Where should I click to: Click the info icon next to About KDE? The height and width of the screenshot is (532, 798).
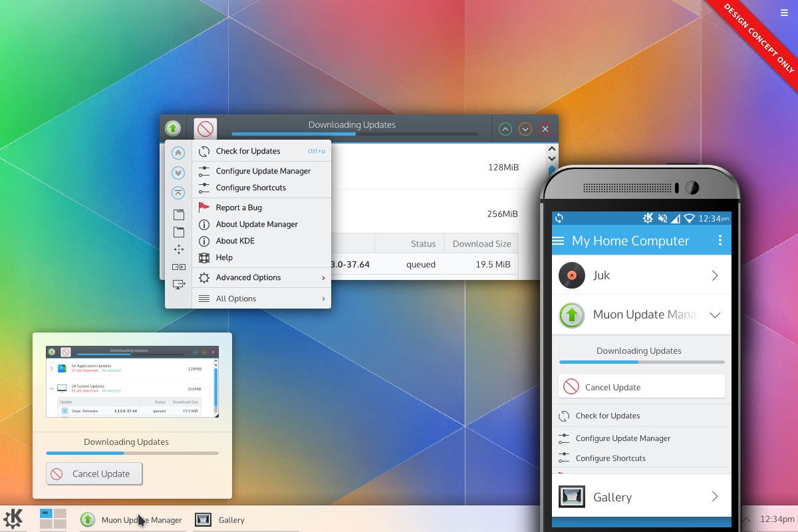click(x=204, y=241)
